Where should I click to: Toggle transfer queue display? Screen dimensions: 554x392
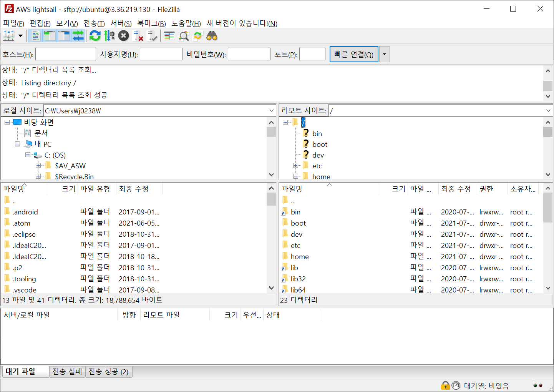tap(78, 36)
